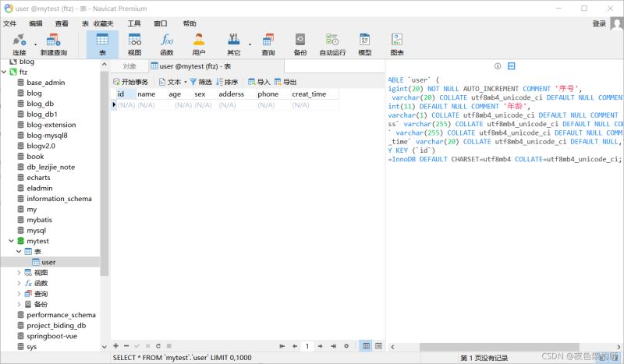This screenshot has height=364, width=624.
Task: Refresh table data with the refresh icon
Action: pyautogui.click(x=158, y=346)
